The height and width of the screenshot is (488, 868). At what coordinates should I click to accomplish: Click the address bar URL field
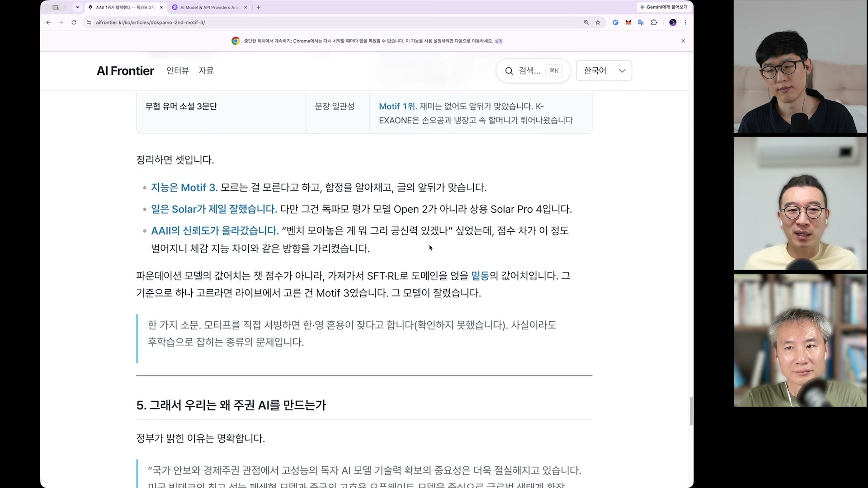tap(335, 22)
